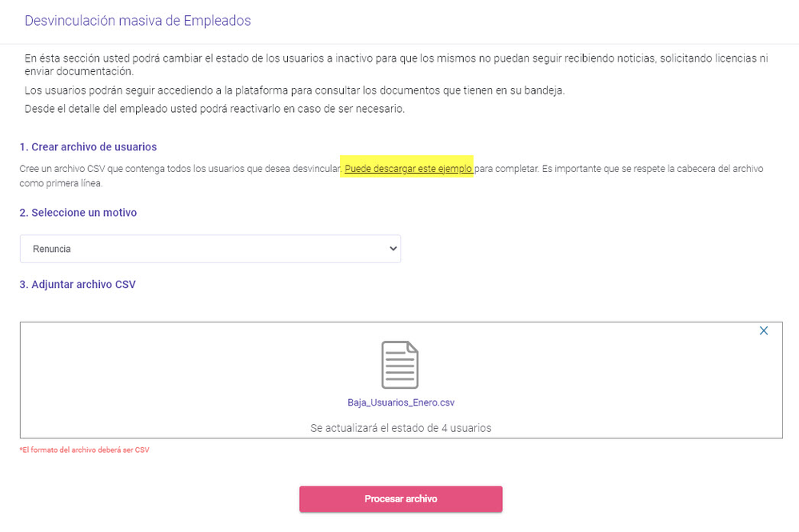Click the "como primera línea" instruction text

[61, 183]
